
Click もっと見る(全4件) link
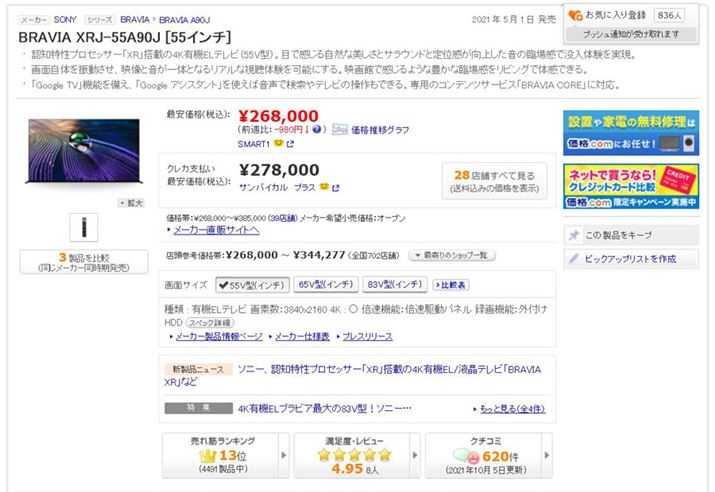(x=513, y=409)
